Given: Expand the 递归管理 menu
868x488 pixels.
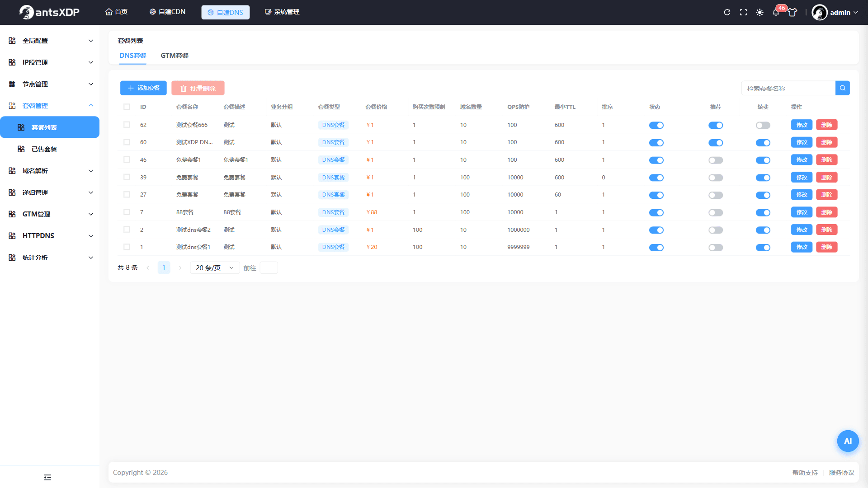Looking at the screenshot, I should tap(50, 192).
